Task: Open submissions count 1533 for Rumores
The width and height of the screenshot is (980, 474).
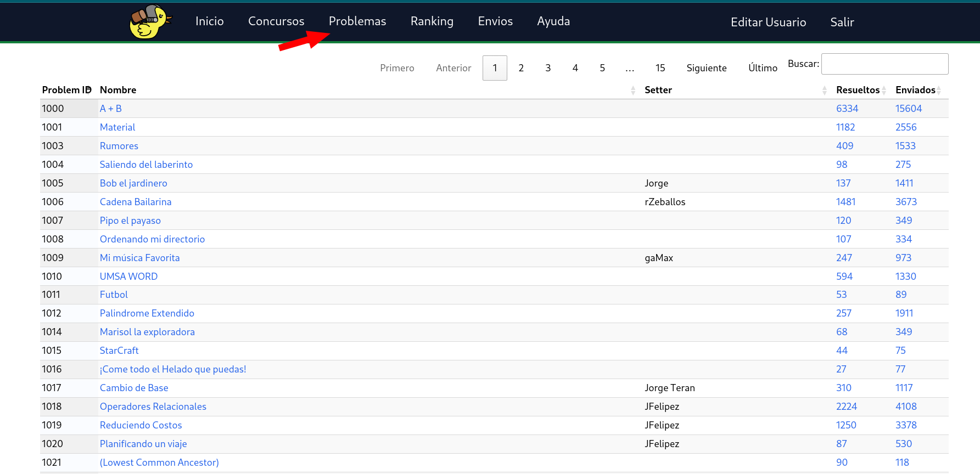Action: 905,146
